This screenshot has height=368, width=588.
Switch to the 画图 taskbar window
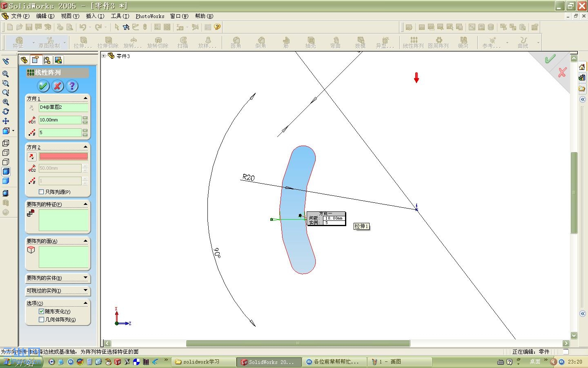[x=400, y=362]
